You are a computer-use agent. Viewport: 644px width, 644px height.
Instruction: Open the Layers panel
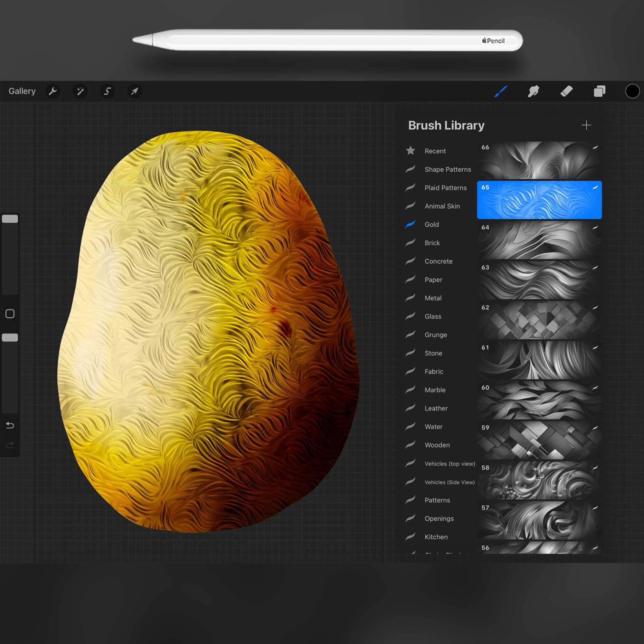click(599, 91)
